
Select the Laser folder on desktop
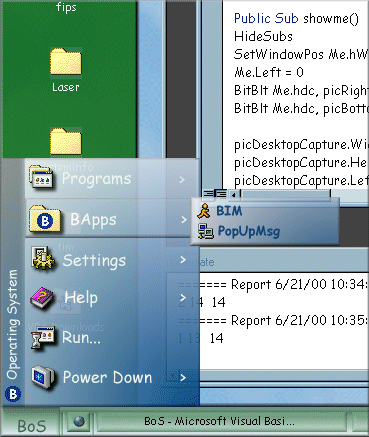tap(66, 70)
